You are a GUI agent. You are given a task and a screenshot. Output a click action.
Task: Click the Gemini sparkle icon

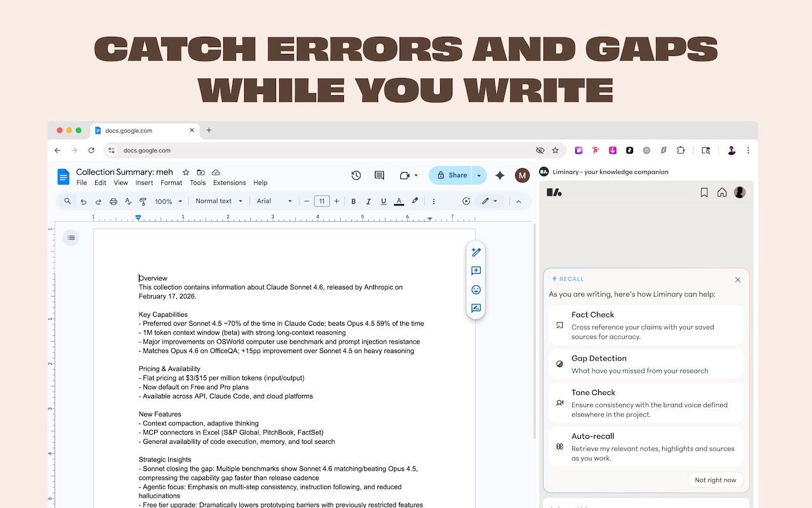pos(500,175)
